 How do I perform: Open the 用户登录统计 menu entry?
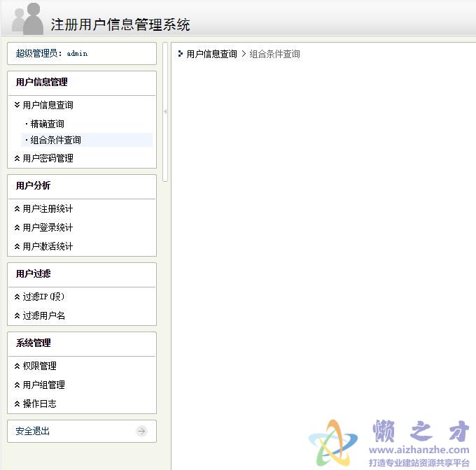[x=48, y=227]
